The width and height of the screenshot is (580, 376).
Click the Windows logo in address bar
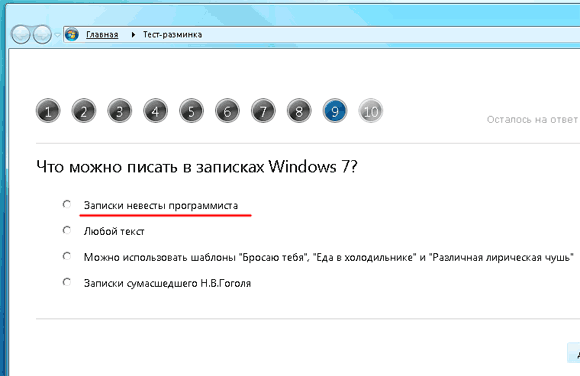point(72,34)
